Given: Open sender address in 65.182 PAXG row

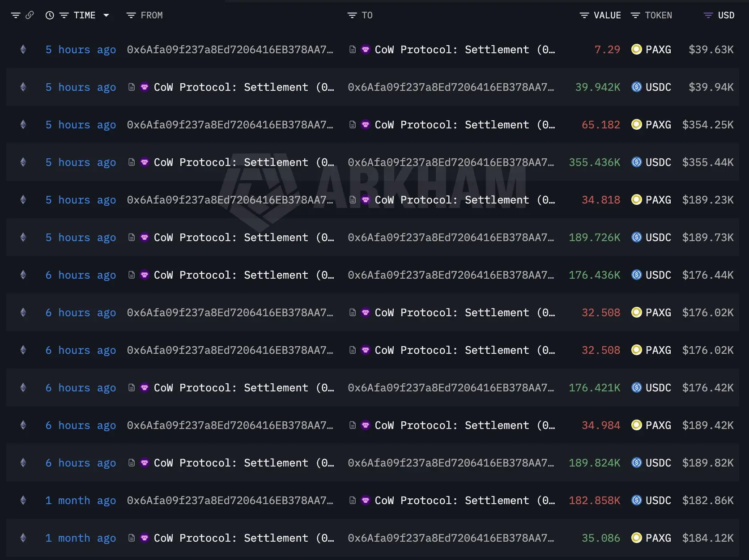Looking at the screenshot, I should pyautogui.click(x=230, y=125).
